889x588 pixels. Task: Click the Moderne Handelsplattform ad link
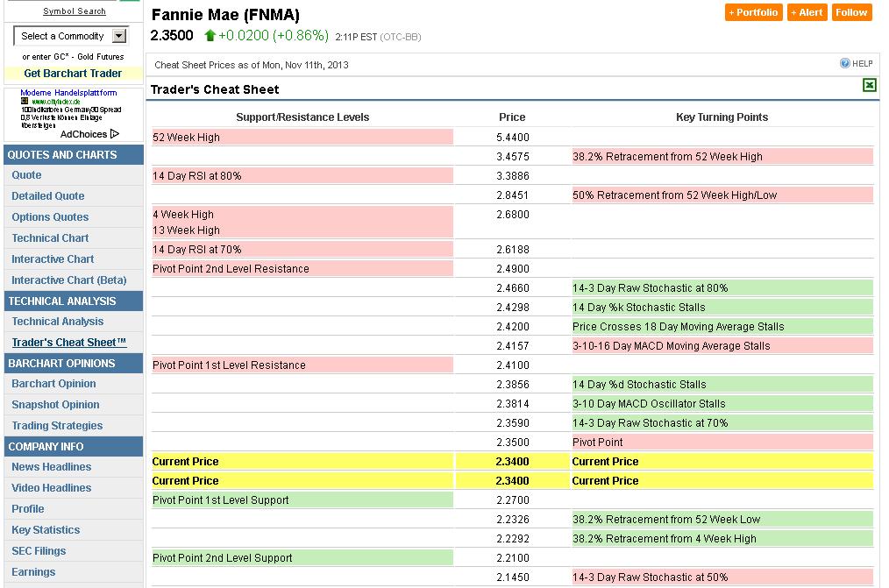tap(68, 93)
